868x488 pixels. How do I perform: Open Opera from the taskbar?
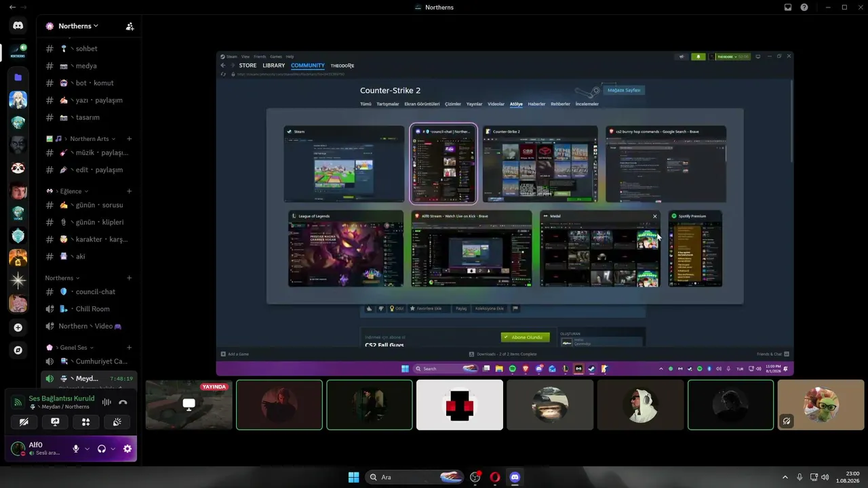[495, 477]
